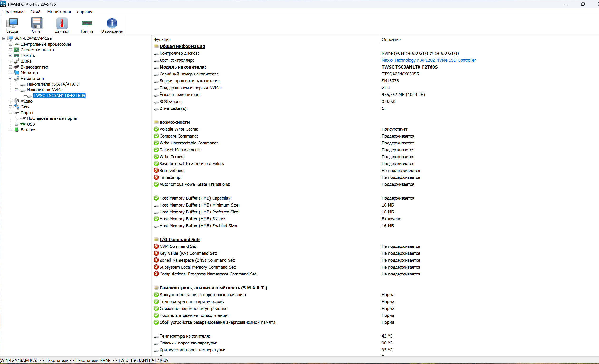The image size is (599, 364).
Task: Expand the Системная плата node
Action: (10, 50)
